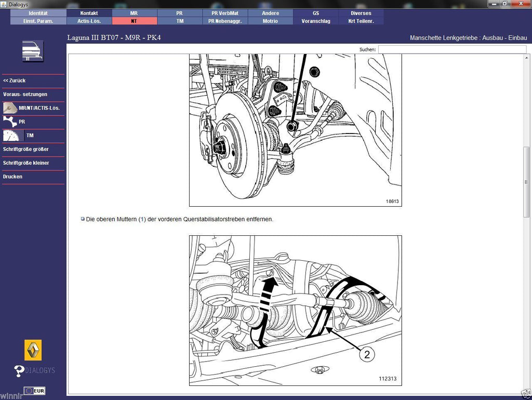Image resolution: width=532 pixels, height=400 pixels.
Task: Open the MR/NT/ACTIS-Lös. wrench icon
Action: [x=10, y=108]
